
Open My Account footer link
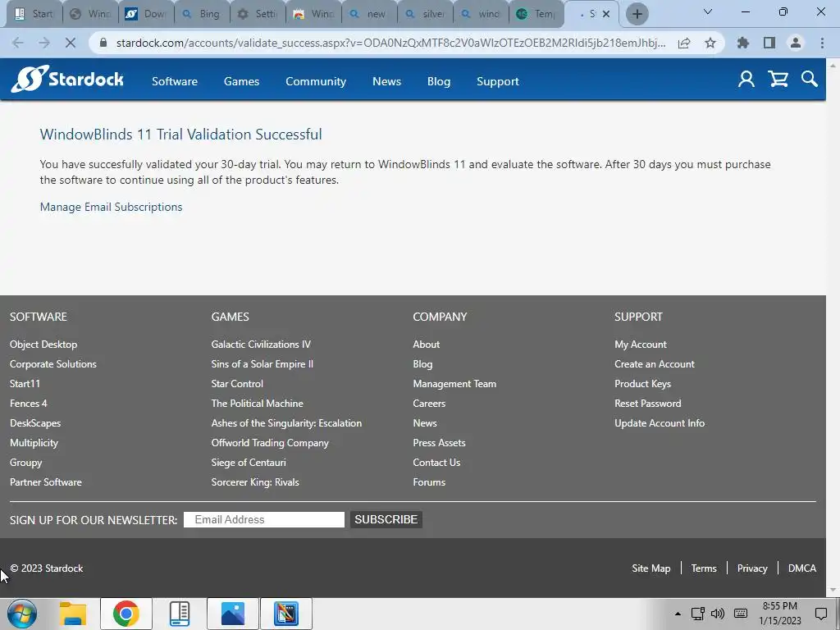coord(641,345)
